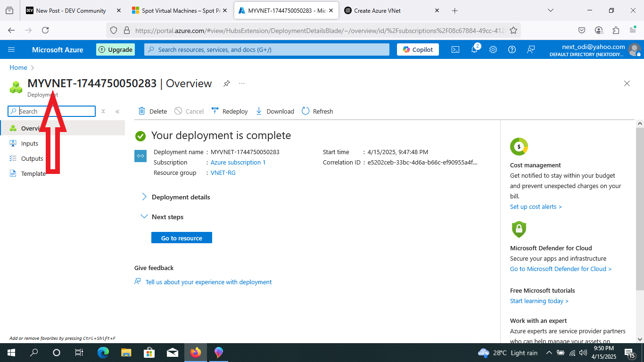Click the Home breadcrumb link

click(18, 67)
